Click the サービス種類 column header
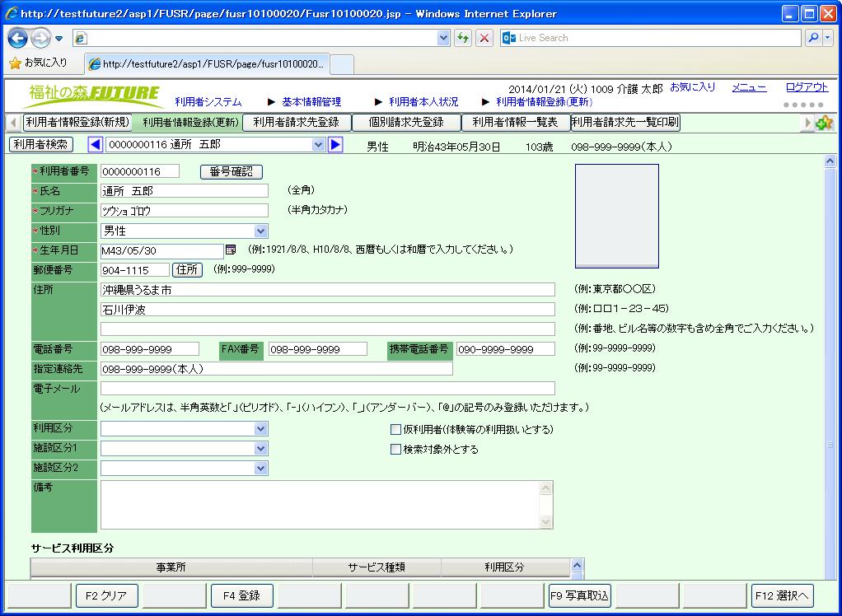The image size is (842, 616). pos(377,567)
